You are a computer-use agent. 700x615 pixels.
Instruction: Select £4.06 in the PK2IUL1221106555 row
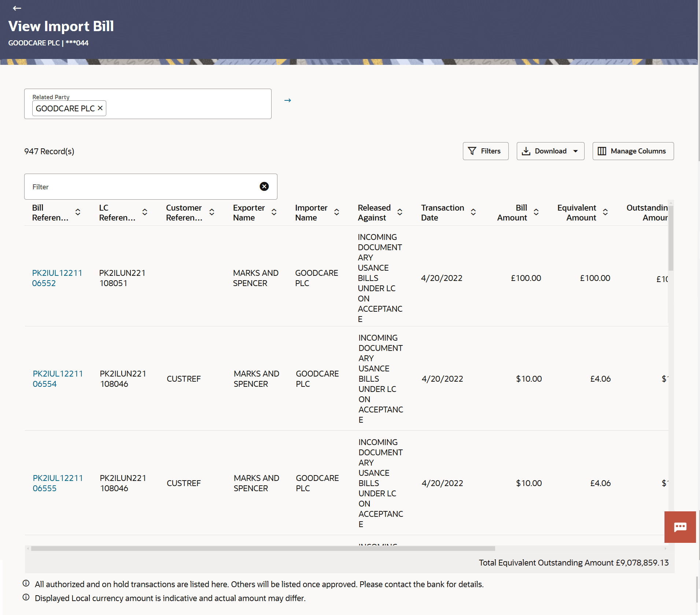click(600, 483)
